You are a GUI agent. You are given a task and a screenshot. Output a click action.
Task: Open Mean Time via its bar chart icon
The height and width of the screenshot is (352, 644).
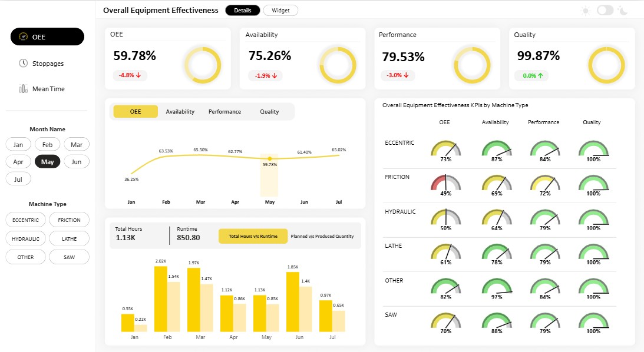23,89
